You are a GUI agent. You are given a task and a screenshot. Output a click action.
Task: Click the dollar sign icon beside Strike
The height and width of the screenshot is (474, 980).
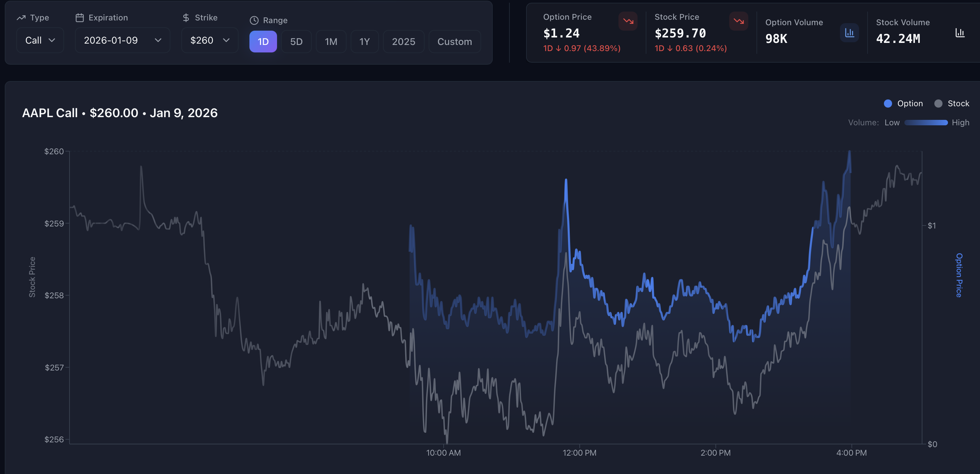coord(186,17)
